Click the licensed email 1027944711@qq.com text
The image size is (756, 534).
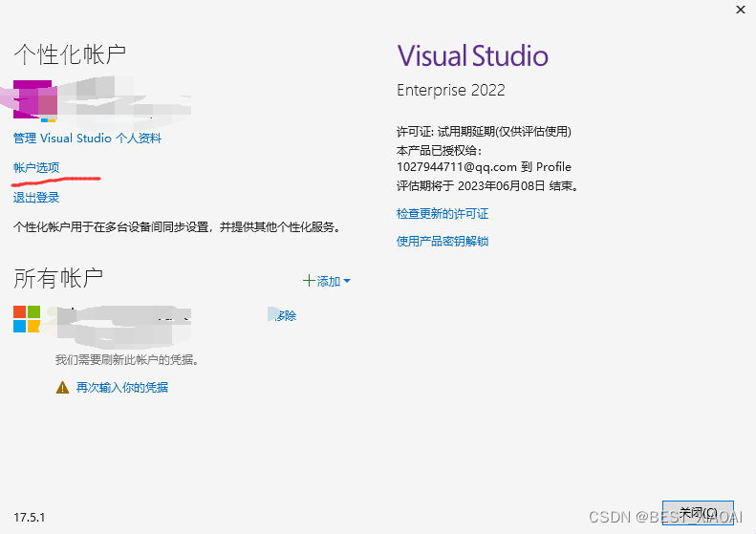[x=457, y=167]
